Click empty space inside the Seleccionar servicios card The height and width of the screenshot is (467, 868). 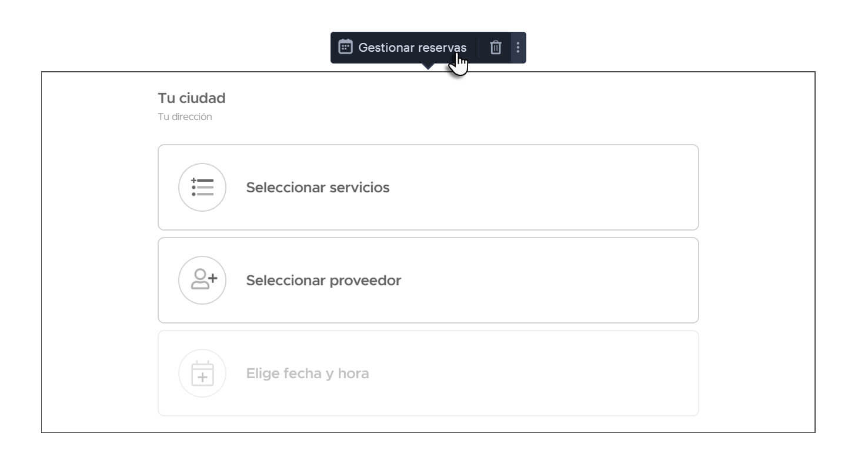[529, 188]
